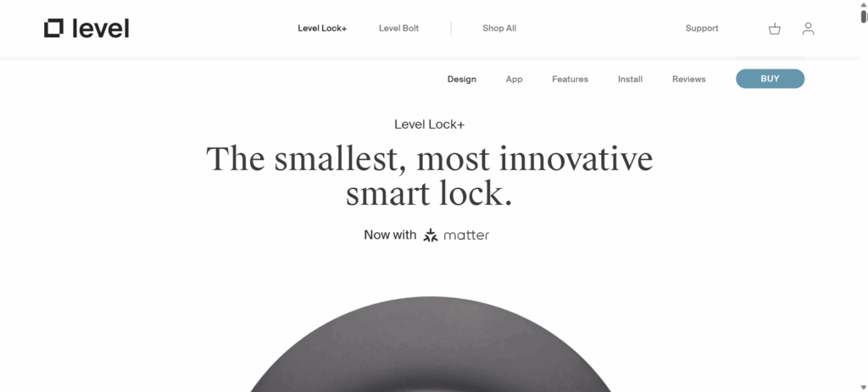Open the Support page link
The width and height of the screenshot is (868, 392).
click(x=702, y=28)
